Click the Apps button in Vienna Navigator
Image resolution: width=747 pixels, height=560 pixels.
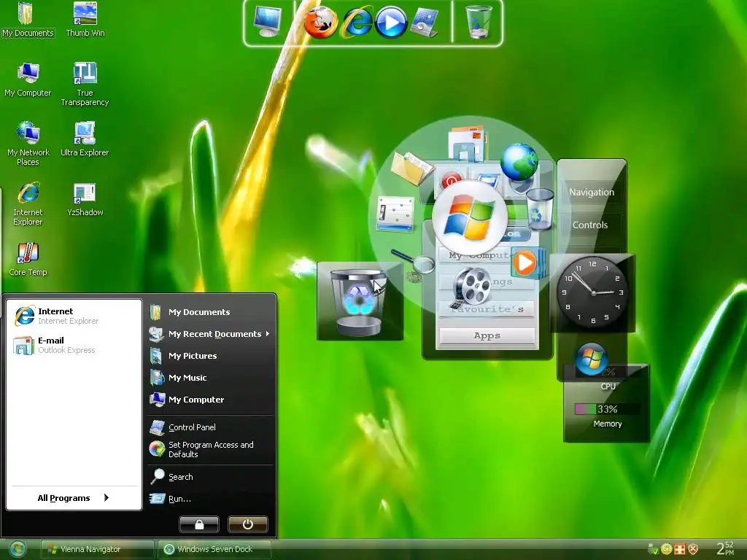click(x=487, y=335)
